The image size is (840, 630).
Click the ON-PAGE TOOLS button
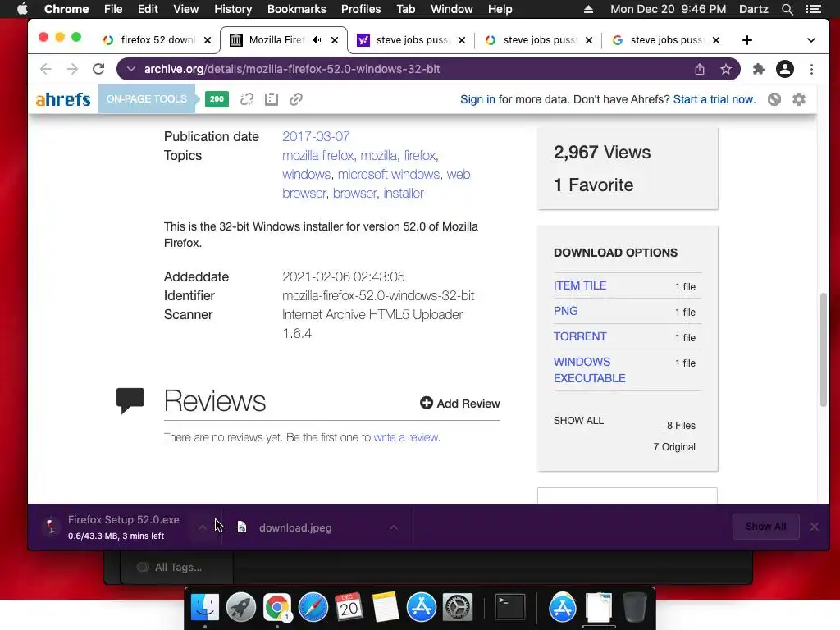(x=147, y=99)
